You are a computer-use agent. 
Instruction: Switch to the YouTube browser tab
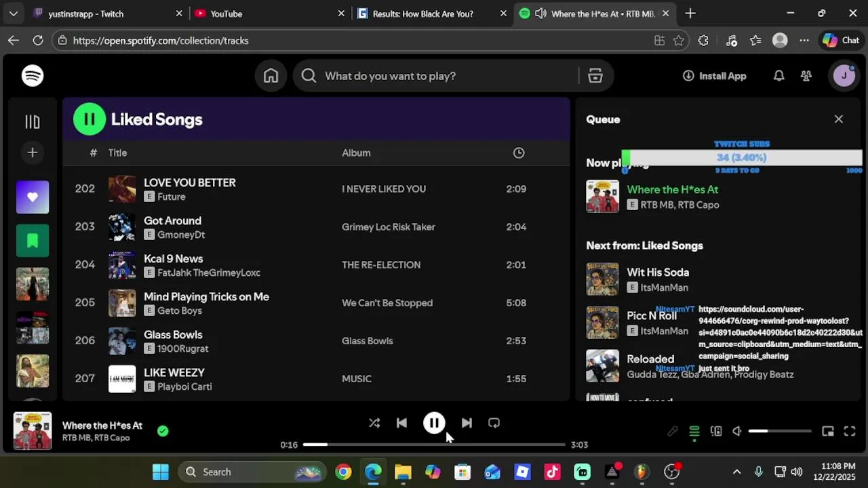(x=269, y=14)
